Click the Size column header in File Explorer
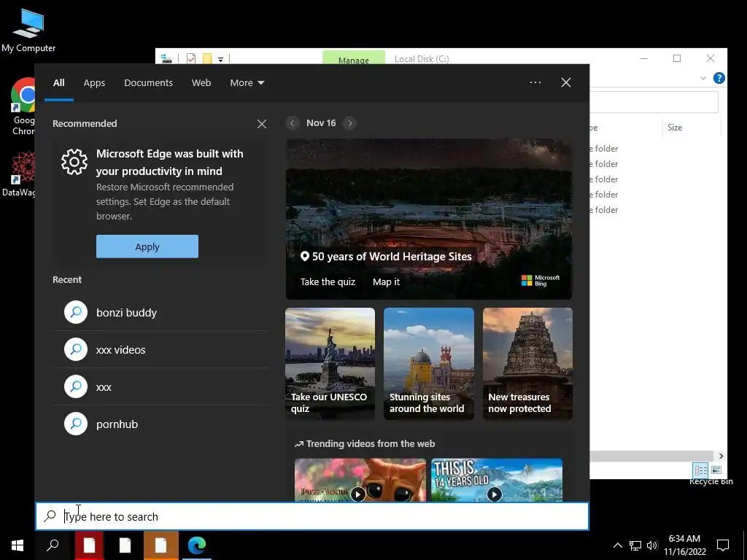Screen dimensions: 747x560 pos(675,128)
